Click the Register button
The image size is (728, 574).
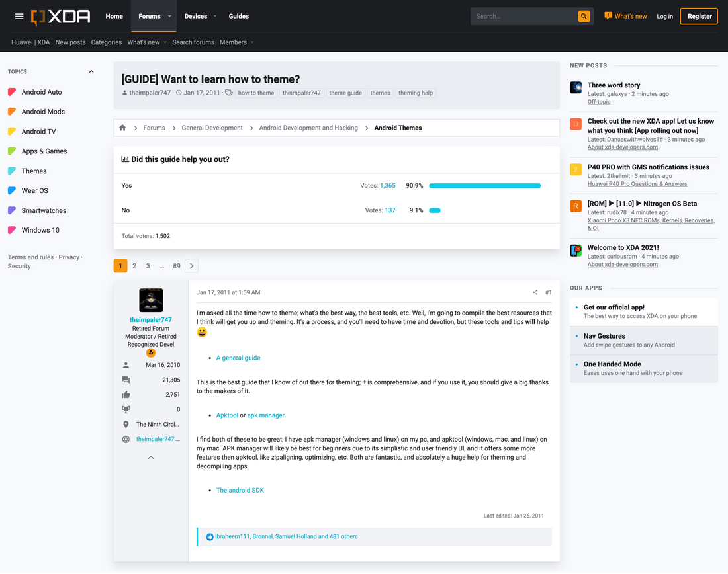[x=699, y=15]
